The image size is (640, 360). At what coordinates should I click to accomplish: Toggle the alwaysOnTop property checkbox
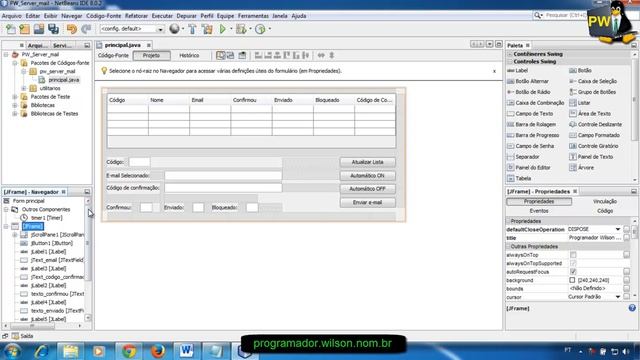pyautogui.click(x=573, y=255)
